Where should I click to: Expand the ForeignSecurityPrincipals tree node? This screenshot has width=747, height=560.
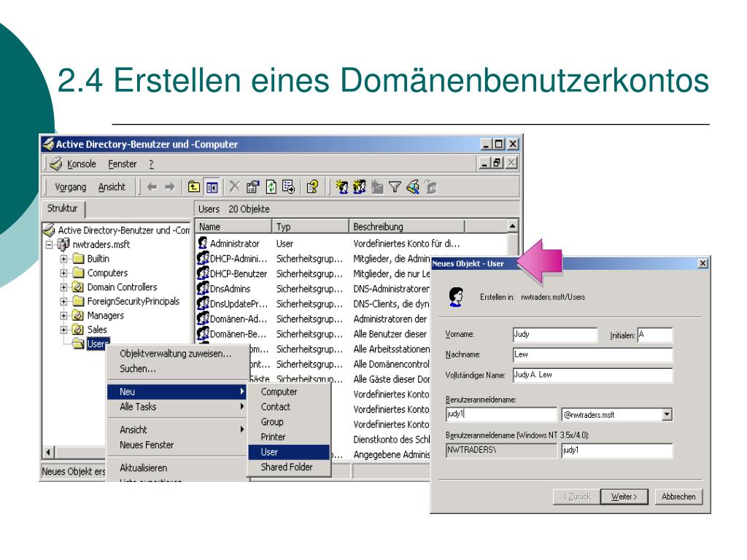pos(63,301)
